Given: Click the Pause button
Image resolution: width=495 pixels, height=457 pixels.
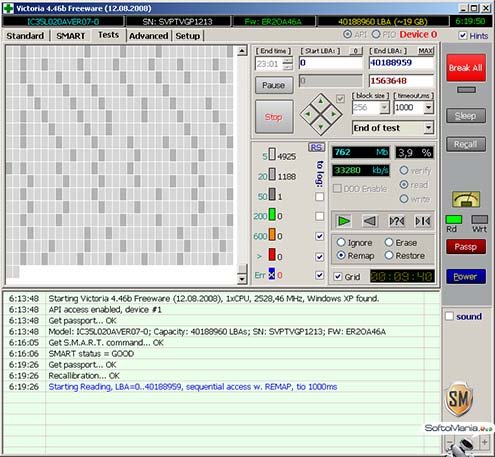Looking at the screenshot, I should (x=274, y=85).
